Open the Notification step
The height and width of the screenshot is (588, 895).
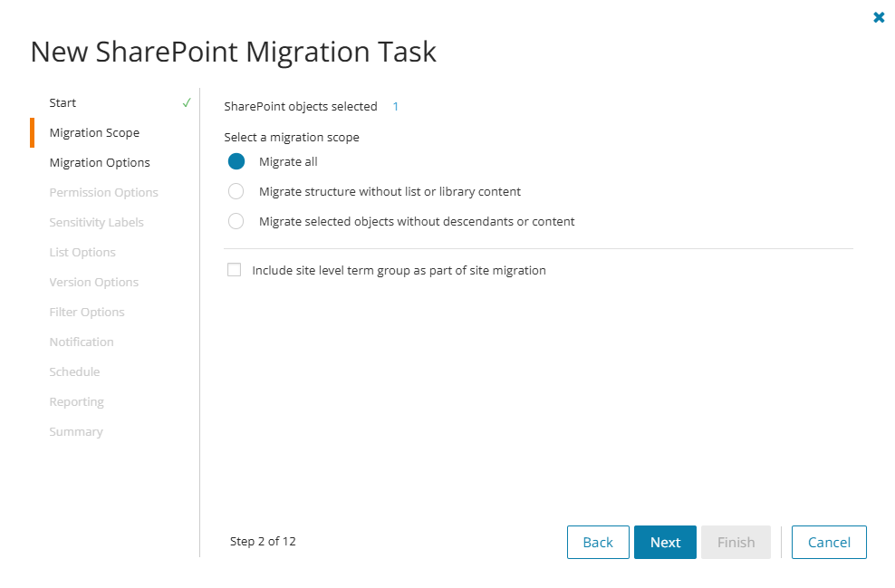(x=82, y=342)
